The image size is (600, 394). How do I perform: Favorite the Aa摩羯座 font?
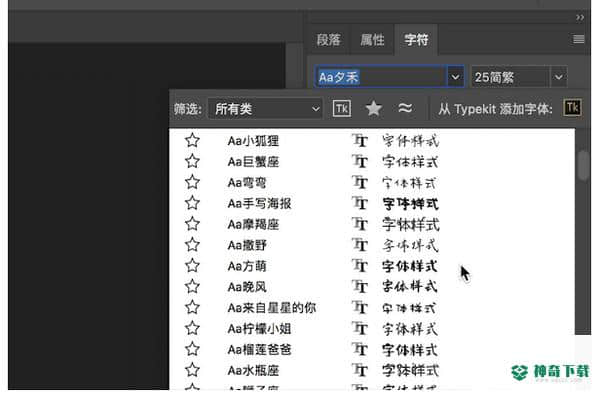point(192,224)
